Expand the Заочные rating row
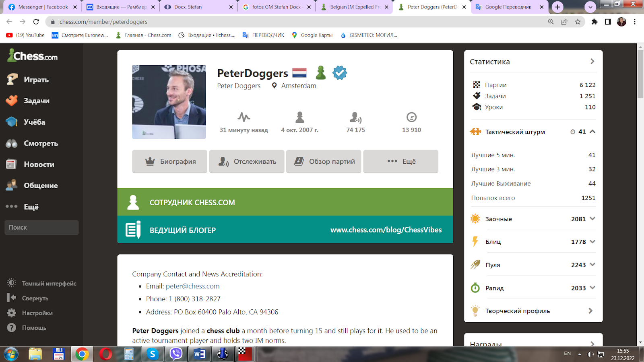Viewport: 644px width, 362px height. tap(592, 219)
